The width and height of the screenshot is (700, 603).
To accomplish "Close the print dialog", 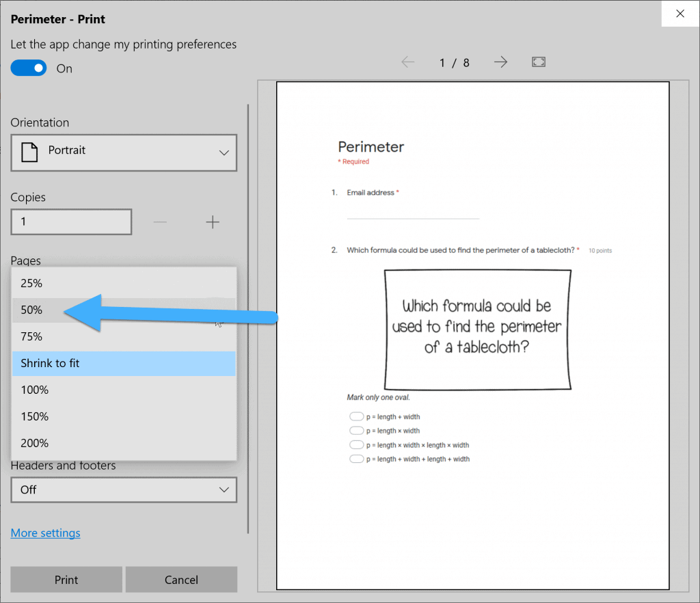I will pyautogui.click(x=680, y=14).
